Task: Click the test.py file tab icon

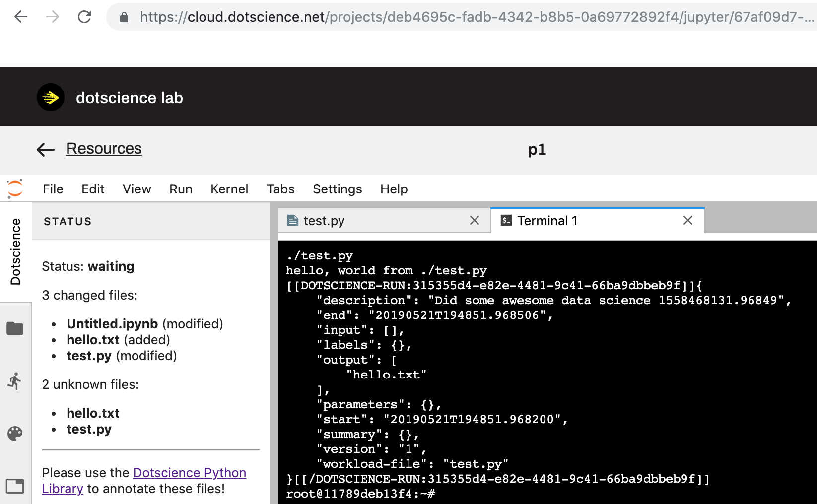Action: click(x=293, y=220)
